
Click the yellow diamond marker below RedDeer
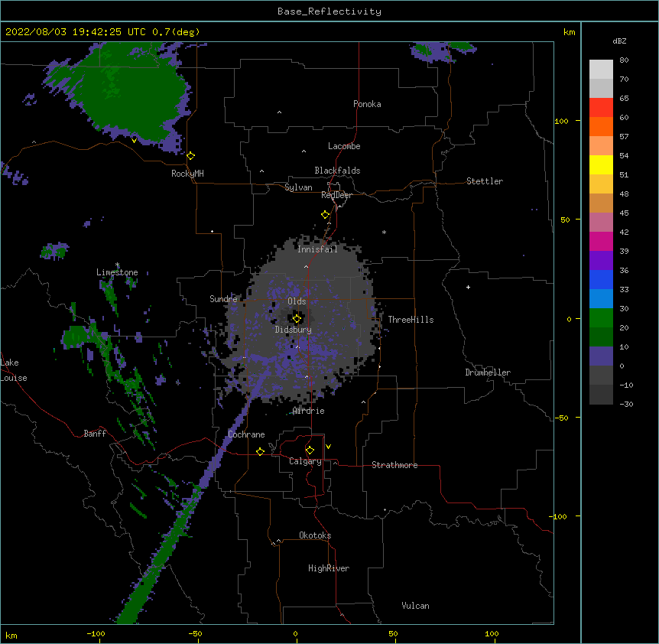point(326,215)
